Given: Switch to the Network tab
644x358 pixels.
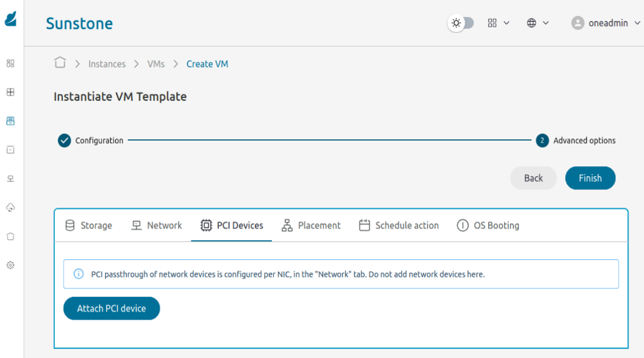Looking at the screenshot, I should (157, 225).
